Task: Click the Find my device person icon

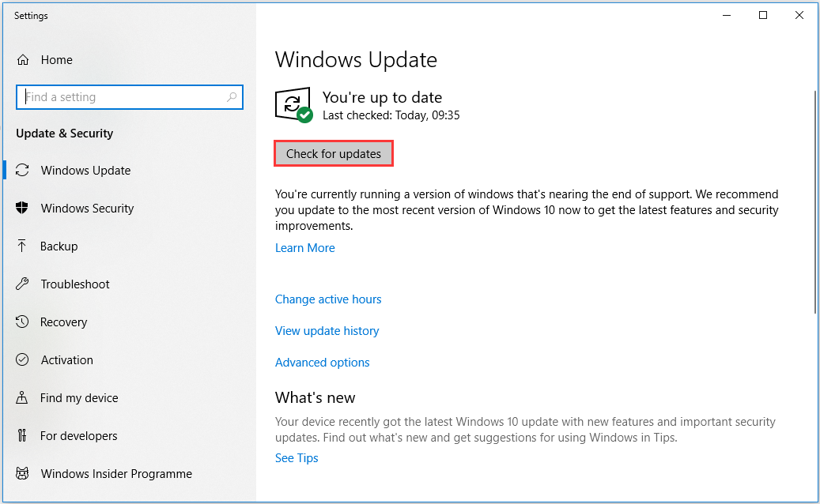Action: [x=21, y=398]
